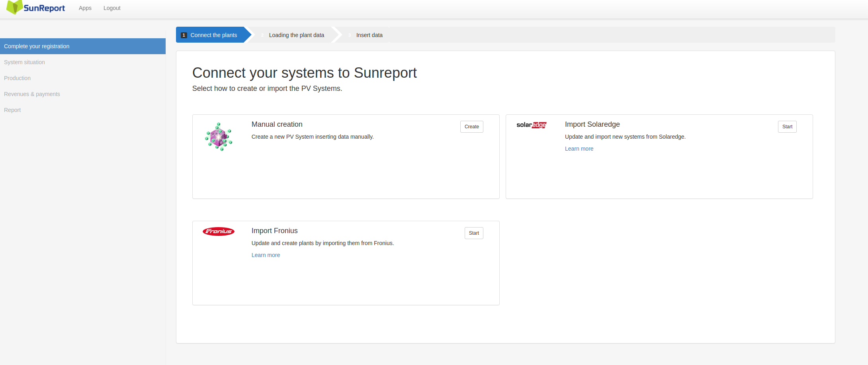Click Start button for Import Solaredge
This screenshot has height=365, width=868.
787,127
